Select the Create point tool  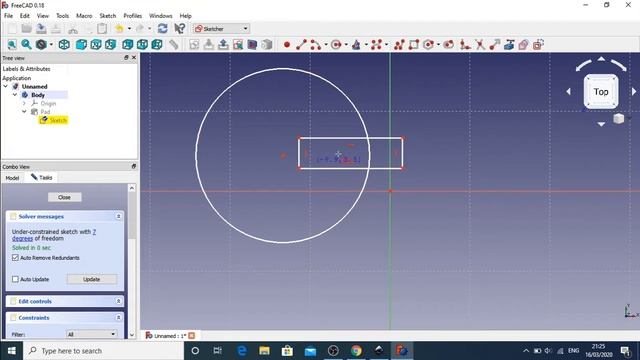coord(287,44)
